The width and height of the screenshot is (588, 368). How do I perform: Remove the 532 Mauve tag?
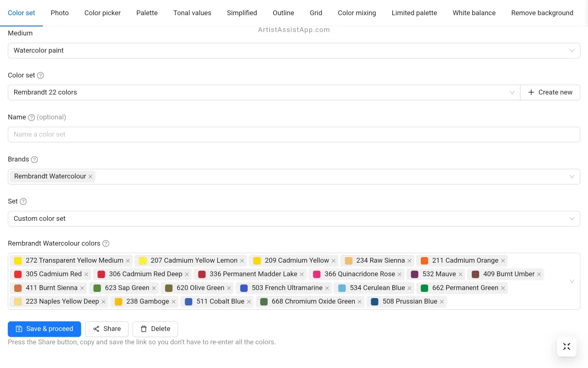pyautogui.click(x=460, y=274)
